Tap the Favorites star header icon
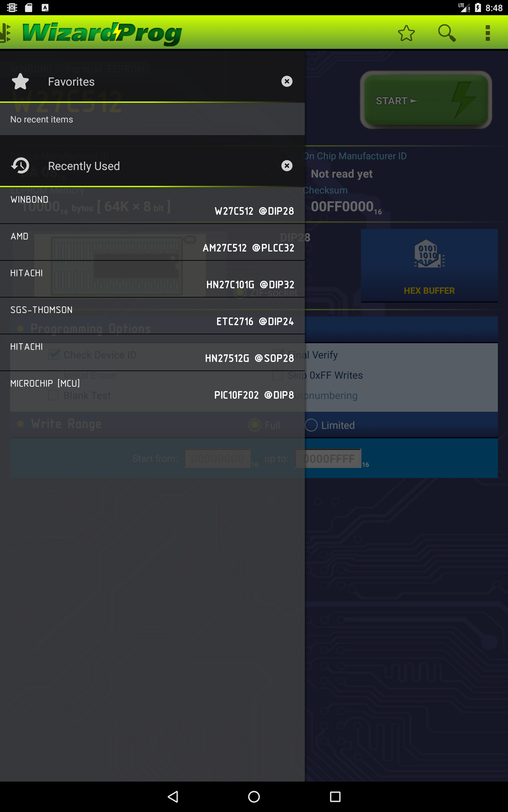Screen dimensions: 508x812 pyautogui.click(x=20, y=82)
